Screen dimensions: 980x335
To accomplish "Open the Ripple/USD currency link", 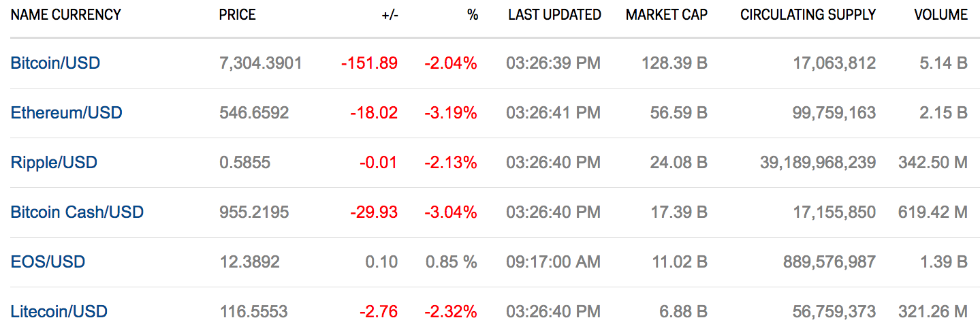I will pyautogui.click(x=54, y=163).
